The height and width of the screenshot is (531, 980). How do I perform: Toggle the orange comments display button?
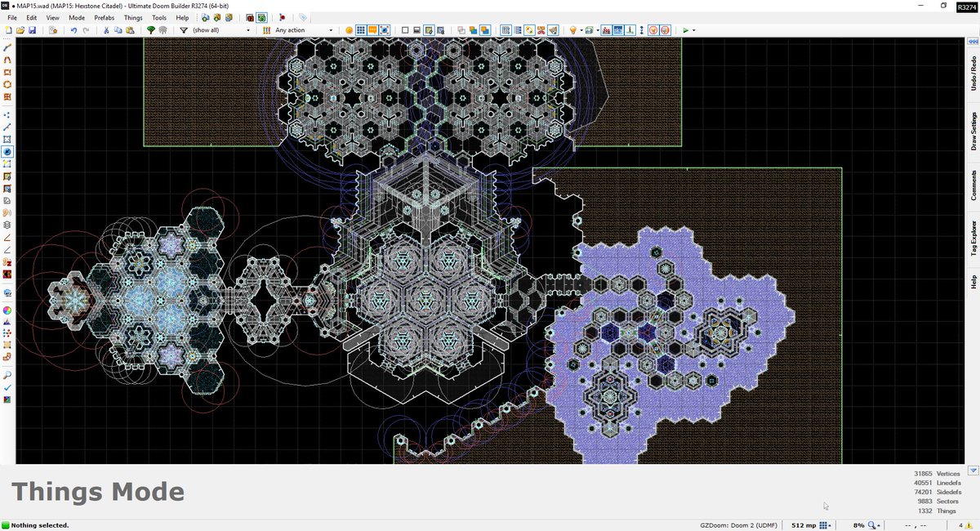pyautogui.click(x=372, y=30)
